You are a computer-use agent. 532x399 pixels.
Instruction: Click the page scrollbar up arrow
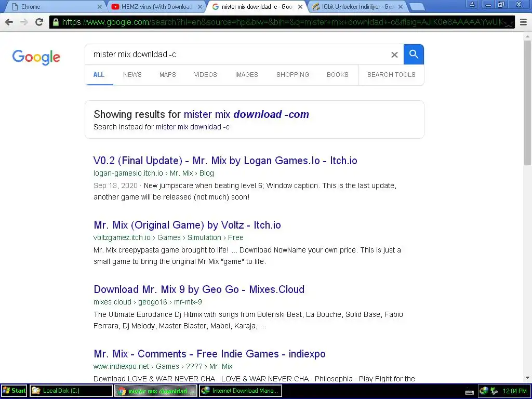(528, 36)
